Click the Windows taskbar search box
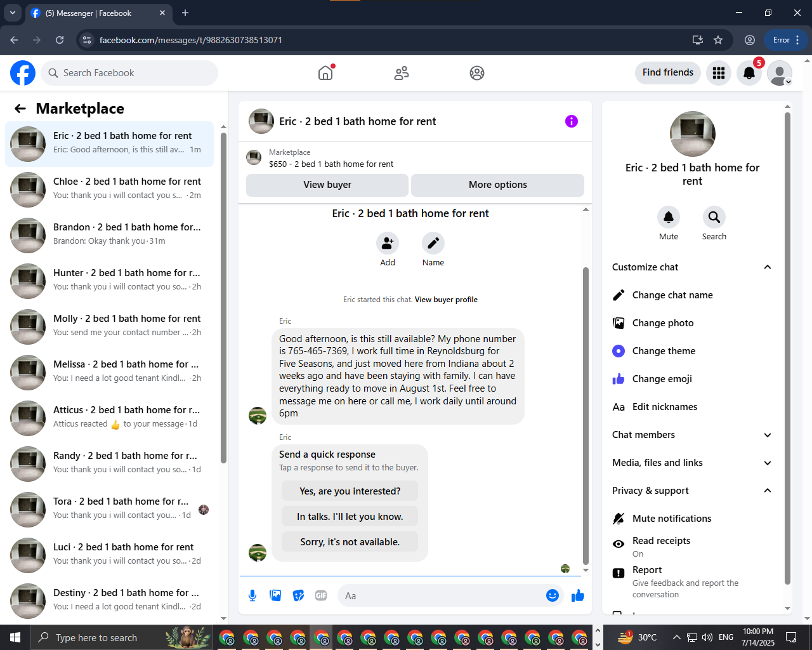This screenshot has height=650, width=812. coord(121,637)
